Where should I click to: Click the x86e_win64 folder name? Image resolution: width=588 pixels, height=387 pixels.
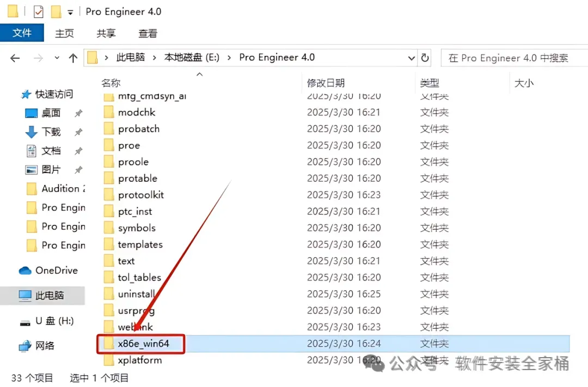[144, 343]
